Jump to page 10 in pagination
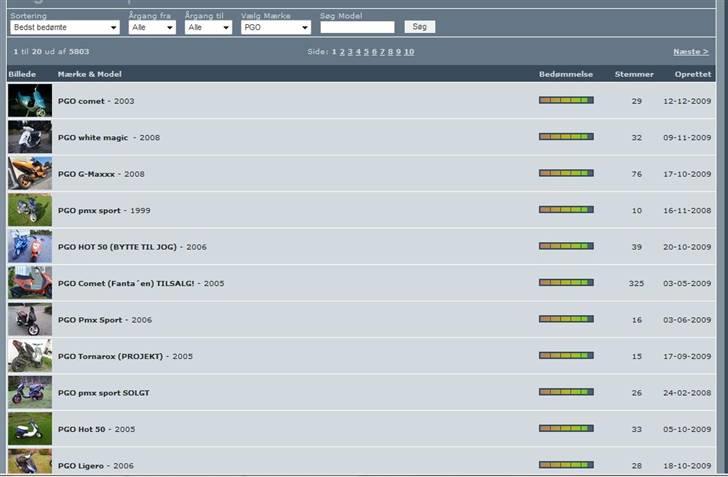 (409, 51)
